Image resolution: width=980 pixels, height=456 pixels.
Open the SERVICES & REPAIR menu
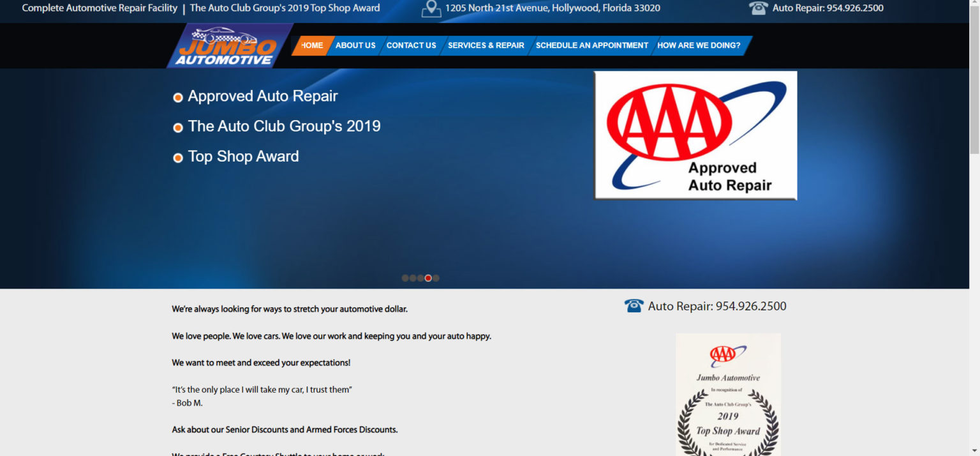coord(486,45)
